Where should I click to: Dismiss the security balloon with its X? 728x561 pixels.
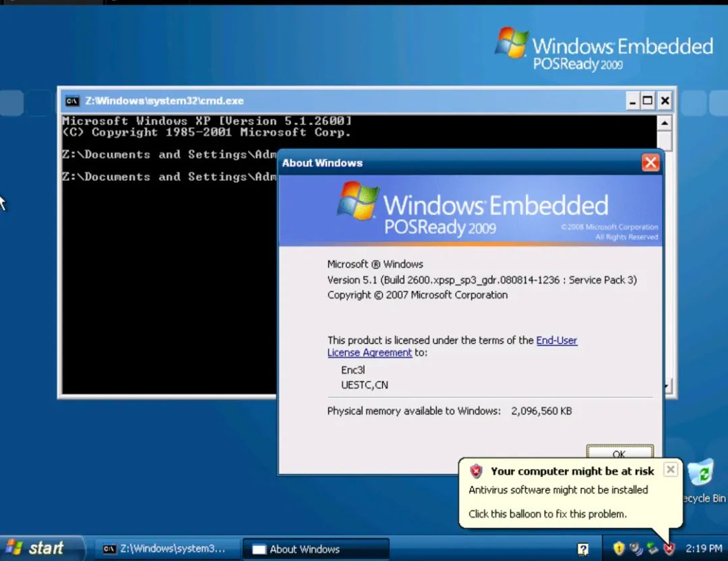click(671, 469)
